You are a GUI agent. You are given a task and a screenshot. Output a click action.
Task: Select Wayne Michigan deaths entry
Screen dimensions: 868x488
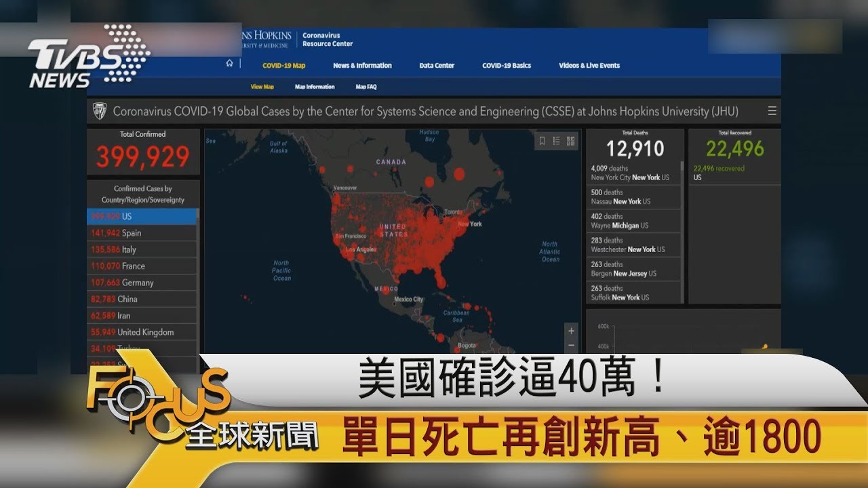click(633, 221)
